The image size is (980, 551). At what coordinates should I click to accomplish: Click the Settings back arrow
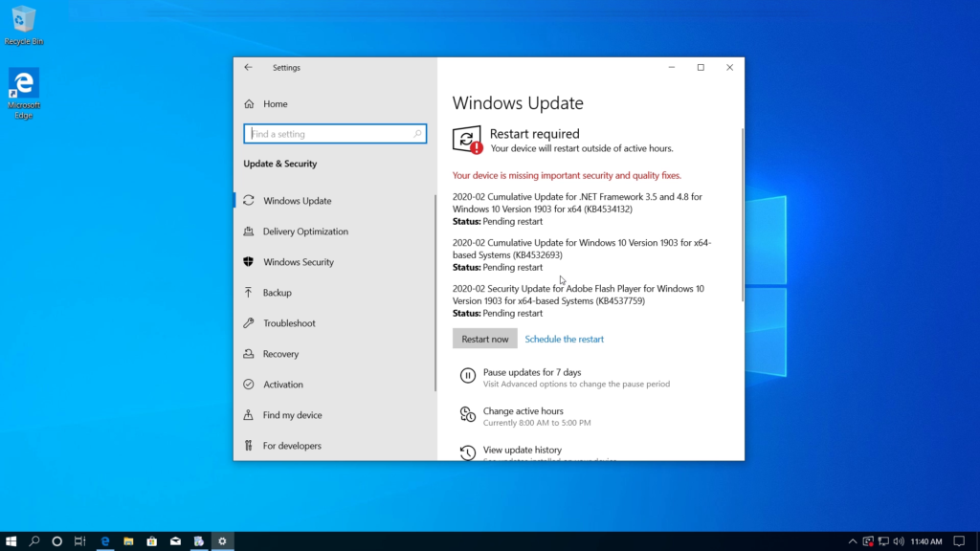(248, 68)
